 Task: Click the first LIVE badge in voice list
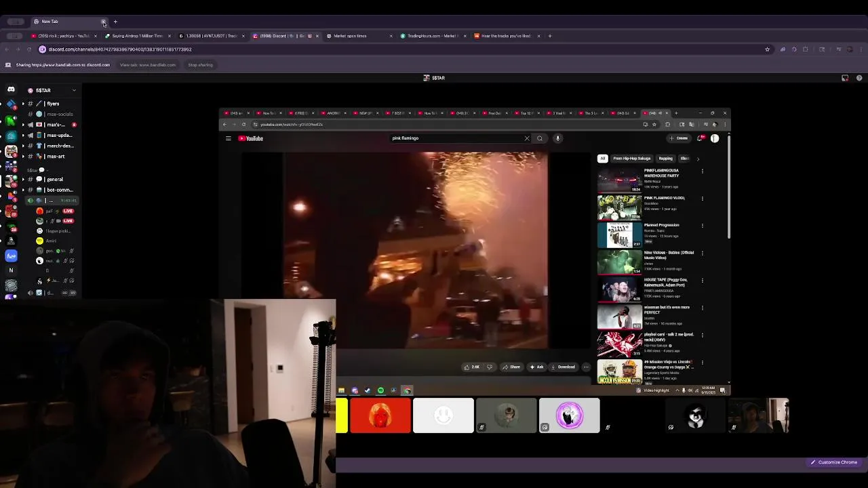pyautogui.click(x=68, y=211)
